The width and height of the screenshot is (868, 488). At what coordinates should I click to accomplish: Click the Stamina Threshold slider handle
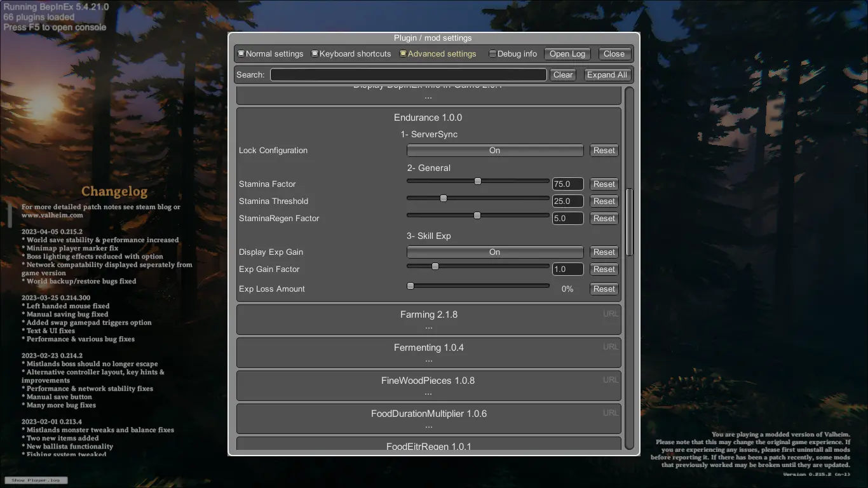[444, 198]
